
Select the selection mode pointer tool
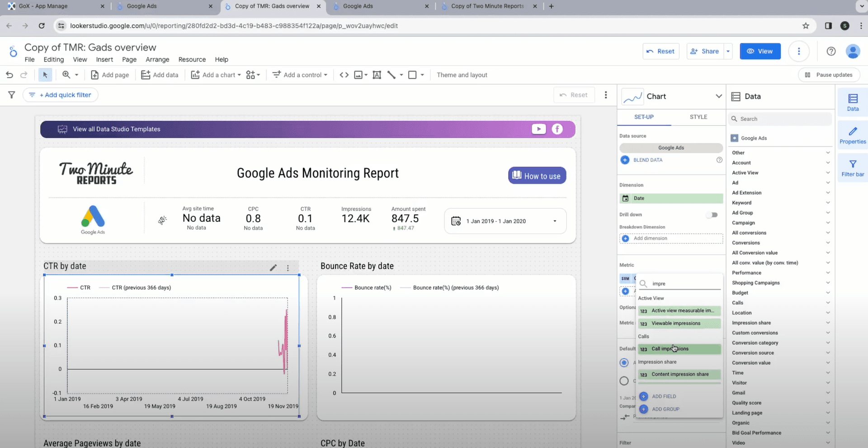point(45,75)
